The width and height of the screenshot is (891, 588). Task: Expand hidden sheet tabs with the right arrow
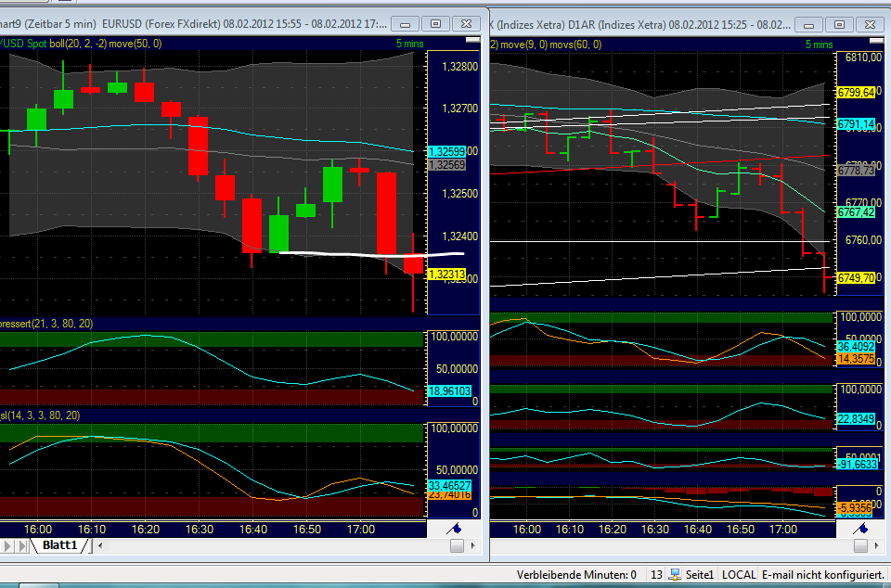coord(473,546)
